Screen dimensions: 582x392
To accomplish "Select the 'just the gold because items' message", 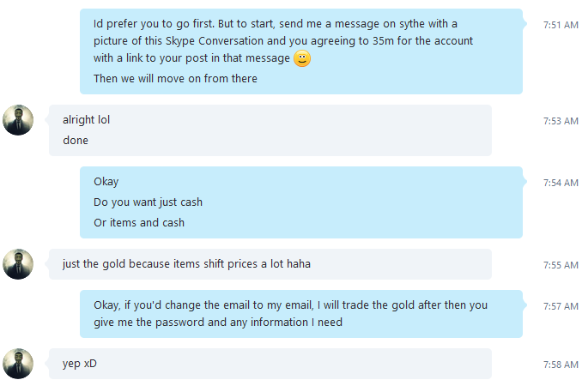I will [x=270, y=264].
